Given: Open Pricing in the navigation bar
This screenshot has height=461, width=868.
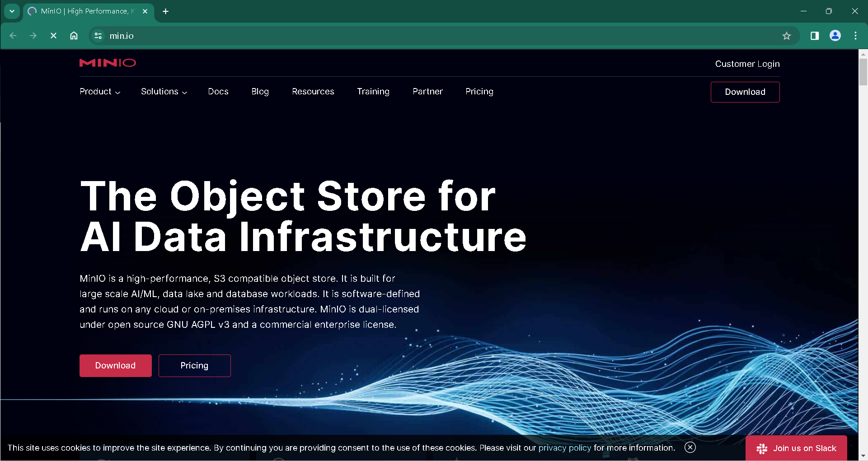Looking at the screenshot, I should pos(479,92).
